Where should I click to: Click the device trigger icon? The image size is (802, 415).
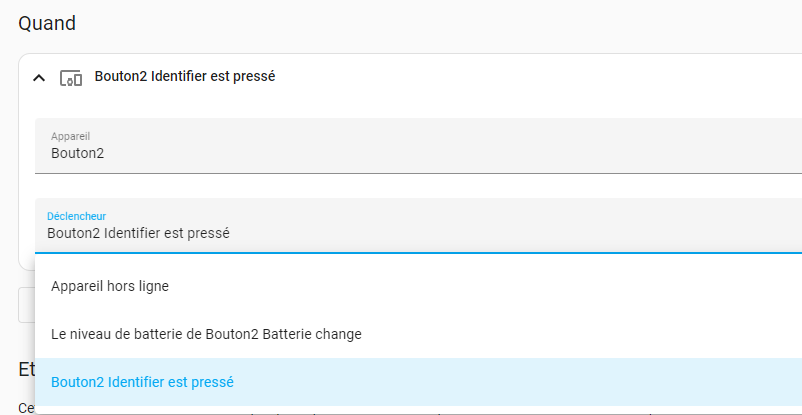point(71,78)
